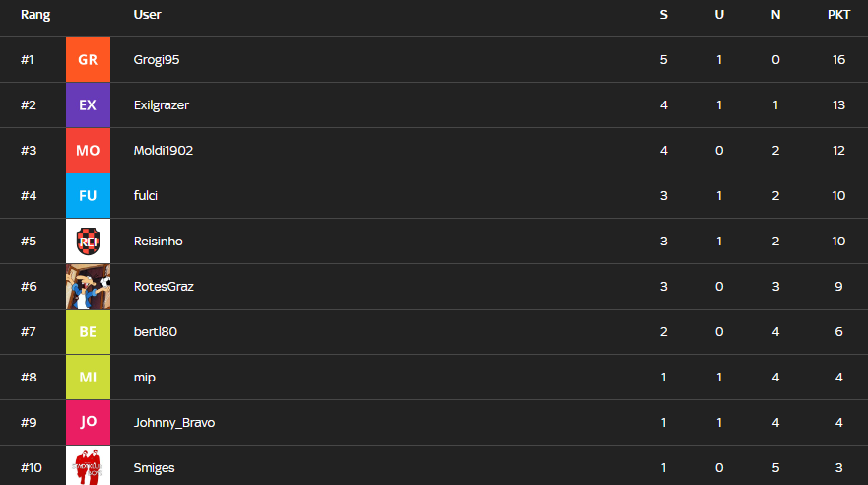Click the Exilgrazer username
The height and width of the screenshot is (485, 868).
162,105
